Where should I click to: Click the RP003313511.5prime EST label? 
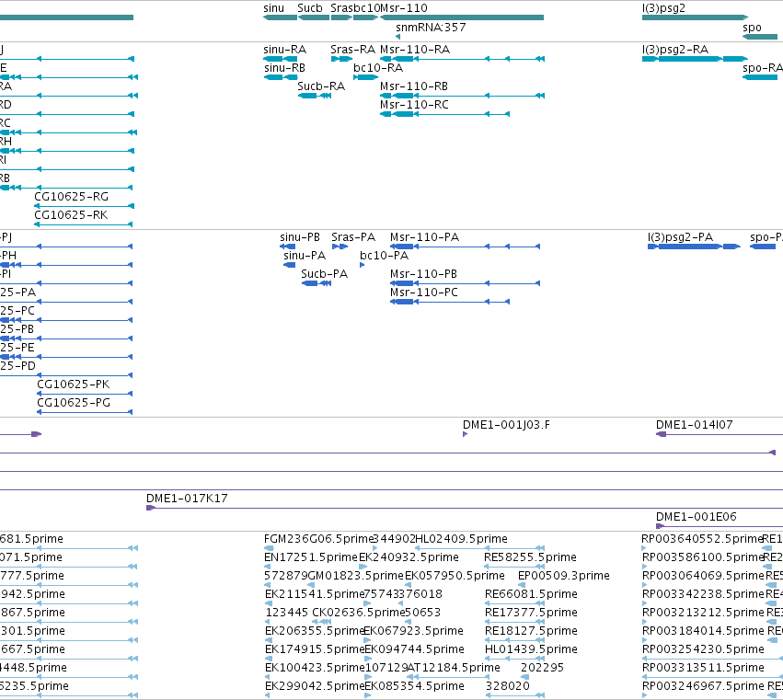click(x=703, y=668)
